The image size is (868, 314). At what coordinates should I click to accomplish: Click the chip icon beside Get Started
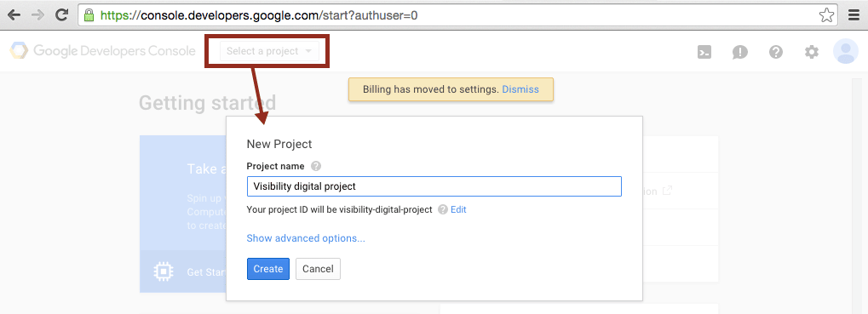coord(164,271)
